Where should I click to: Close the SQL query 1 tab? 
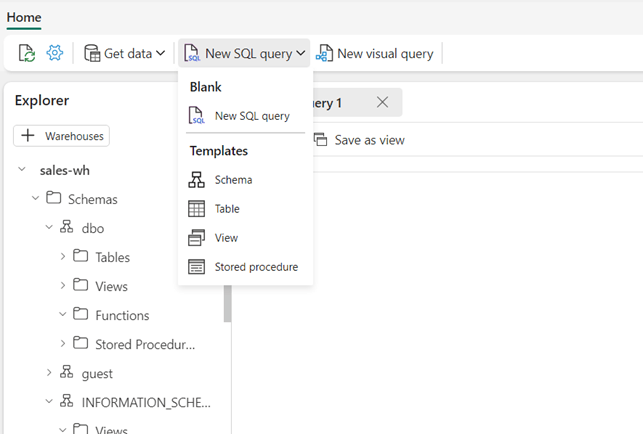tap(382, 102)
